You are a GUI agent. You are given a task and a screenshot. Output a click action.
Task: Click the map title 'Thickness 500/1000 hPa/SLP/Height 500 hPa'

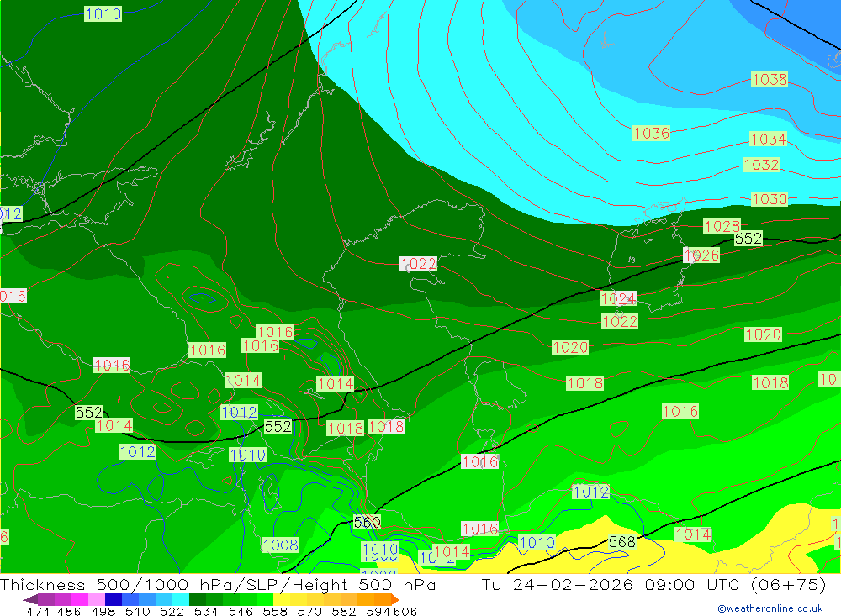point(218,584)
